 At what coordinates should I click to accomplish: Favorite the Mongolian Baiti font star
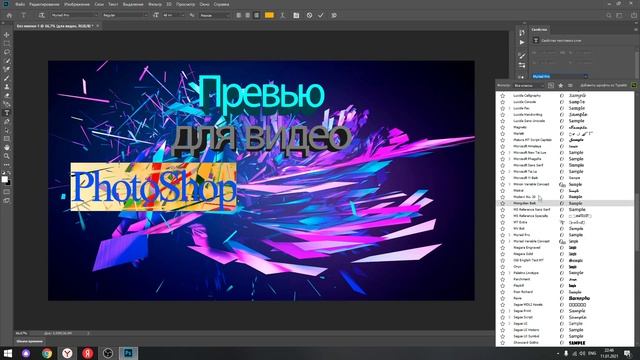[502, 203]
